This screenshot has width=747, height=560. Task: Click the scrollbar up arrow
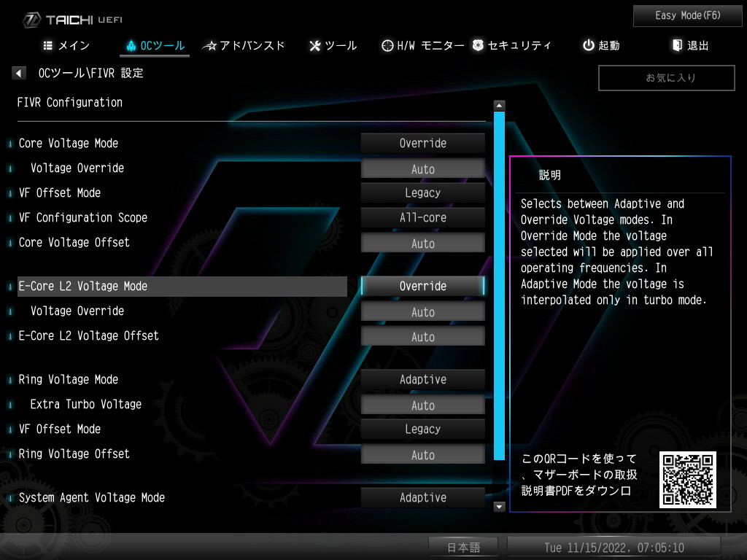coord(499,105)
